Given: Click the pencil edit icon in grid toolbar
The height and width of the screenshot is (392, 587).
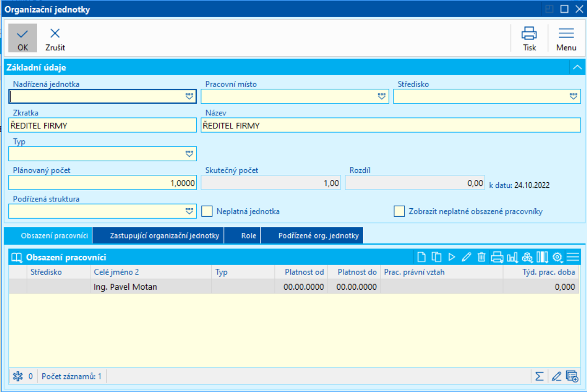Looking at the screenshot, I should point(466,257).
